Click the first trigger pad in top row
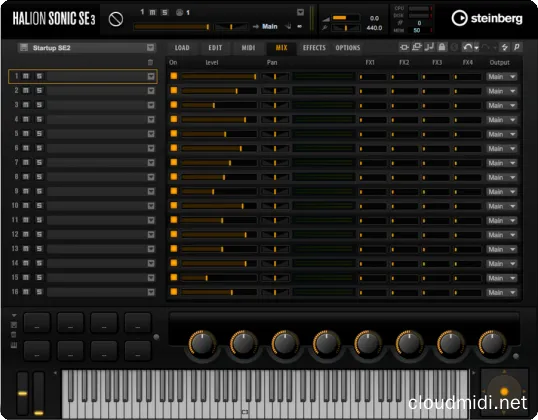This screenshot has width=538, height=420. point(37,323)
